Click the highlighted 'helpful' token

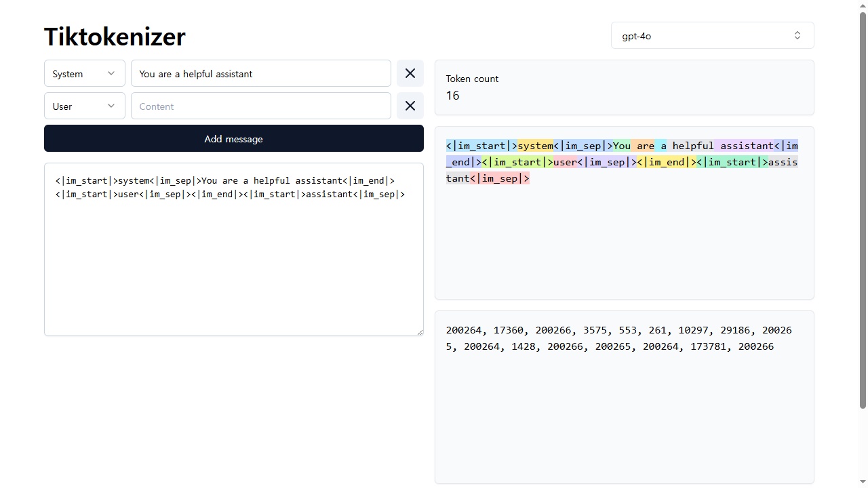pos(690,146)
